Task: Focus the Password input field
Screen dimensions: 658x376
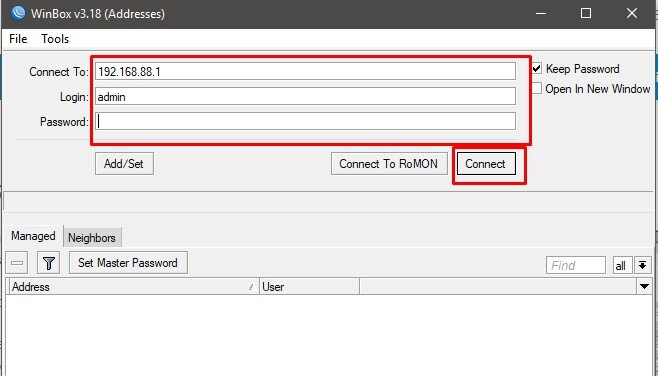Action: (305, 121)
